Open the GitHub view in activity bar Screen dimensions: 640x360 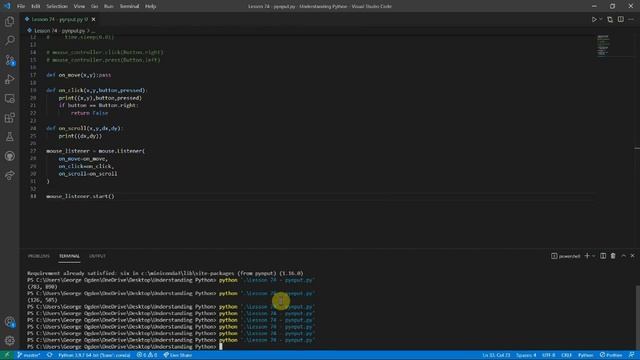click(9, 156)
